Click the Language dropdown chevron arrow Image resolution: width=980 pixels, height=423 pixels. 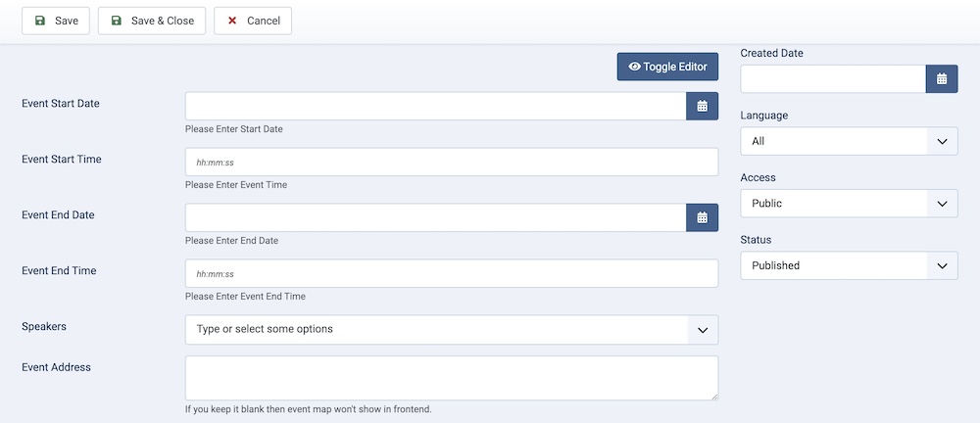[x=942, y=141]
